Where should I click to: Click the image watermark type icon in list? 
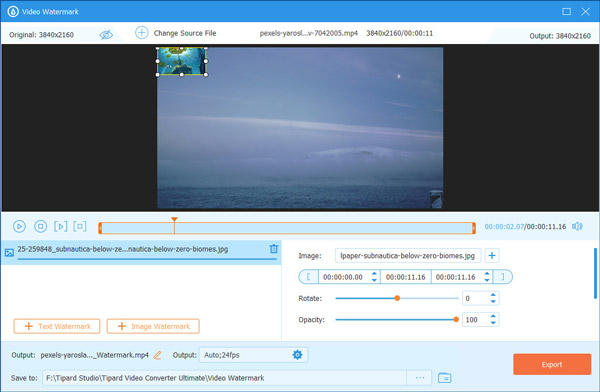click(9, 253)
